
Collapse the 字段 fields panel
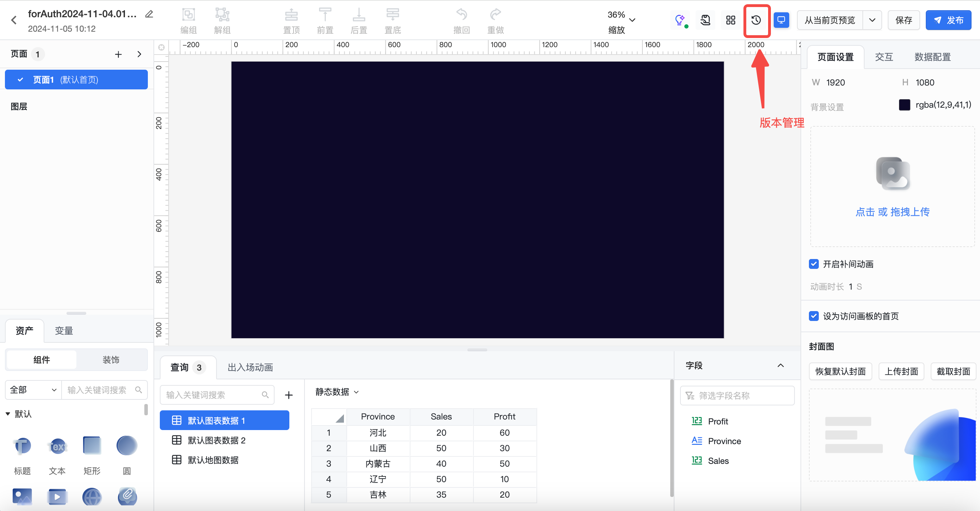781,365
